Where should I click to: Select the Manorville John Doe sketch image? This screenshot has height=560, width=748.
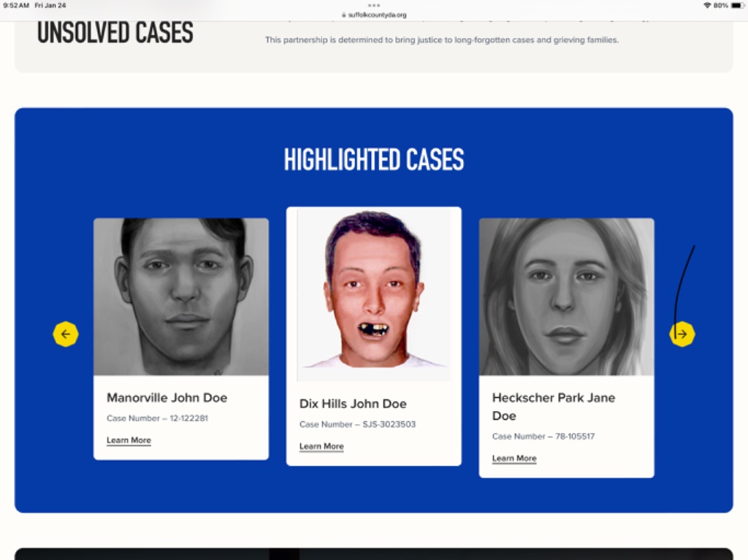tap(181, 296)
